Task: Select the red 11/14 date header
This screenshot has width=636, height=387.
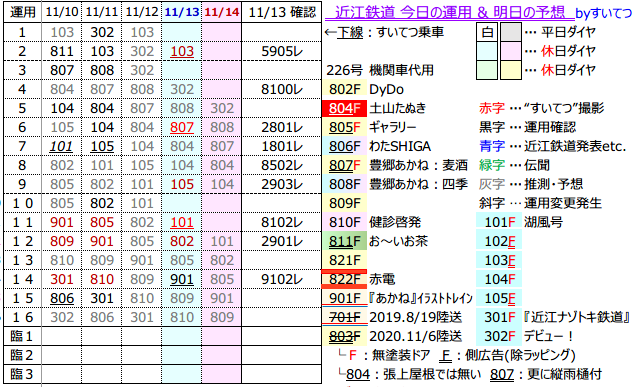Action: point(221,12)
